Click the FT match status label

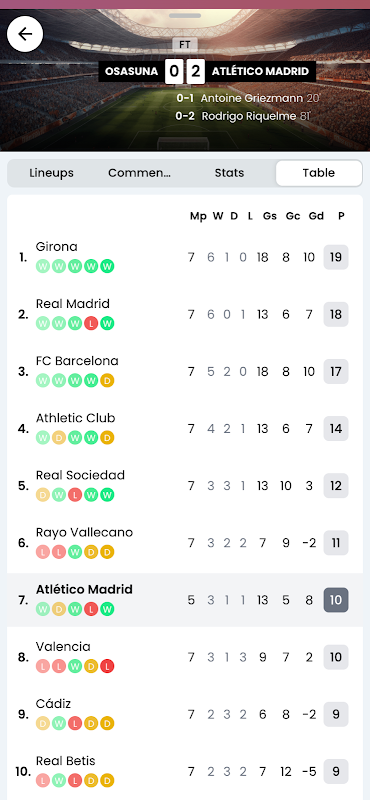click(x=185, y=45)
